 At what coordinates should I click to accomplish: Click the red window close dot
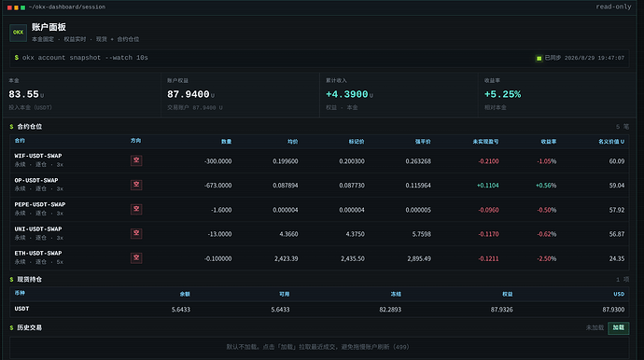[9, 7]
